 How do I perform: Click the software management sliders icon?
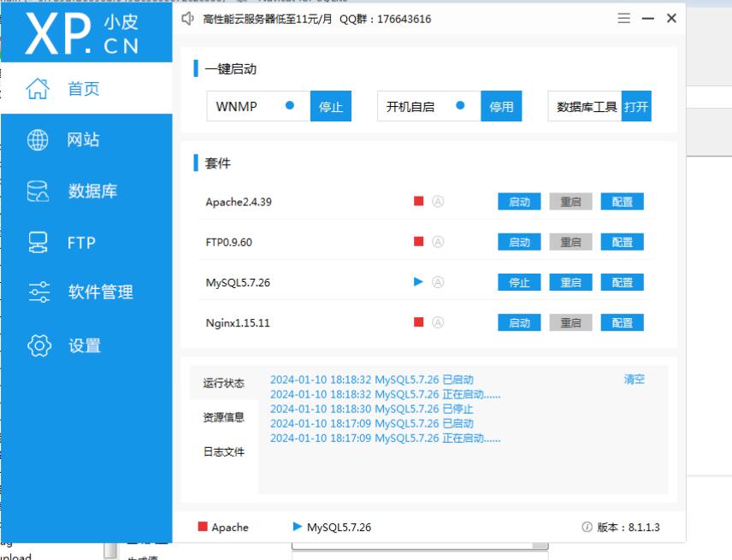point(38,292)
